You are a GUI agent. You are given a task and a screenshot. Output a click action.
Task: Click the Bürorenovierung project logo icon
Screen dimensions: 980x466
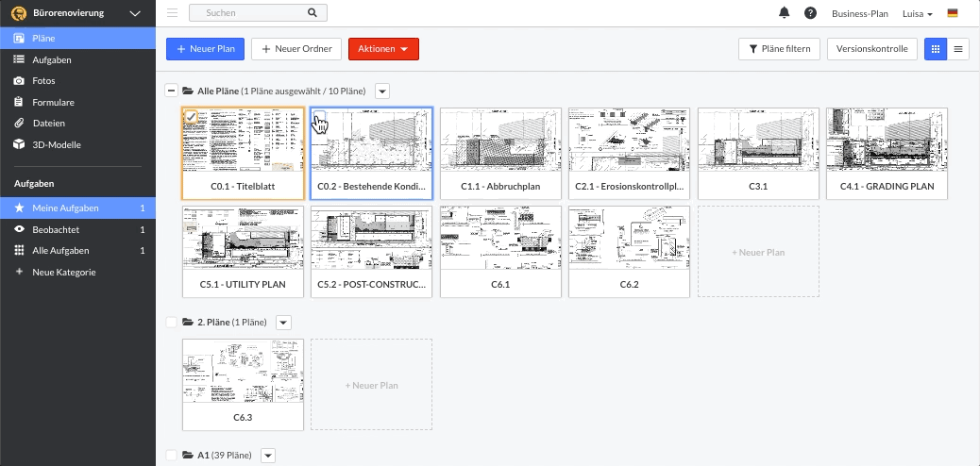tap(19, 13)
